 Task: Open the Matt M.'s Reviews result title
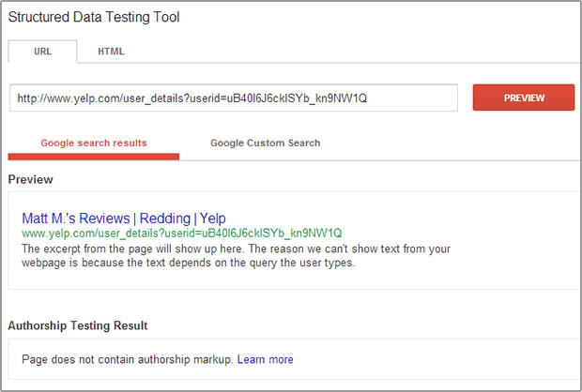point(124,219)
